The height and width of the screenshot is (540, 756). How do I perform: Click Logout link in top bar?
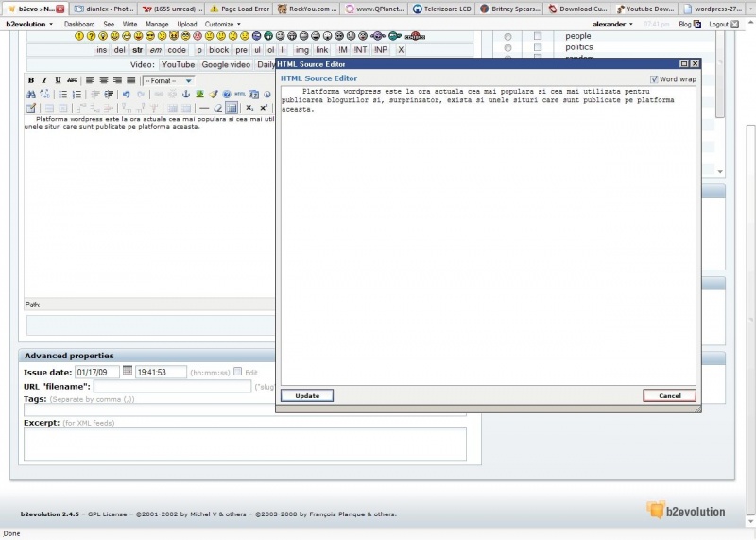pyautogui.click(x=724, y=24)
